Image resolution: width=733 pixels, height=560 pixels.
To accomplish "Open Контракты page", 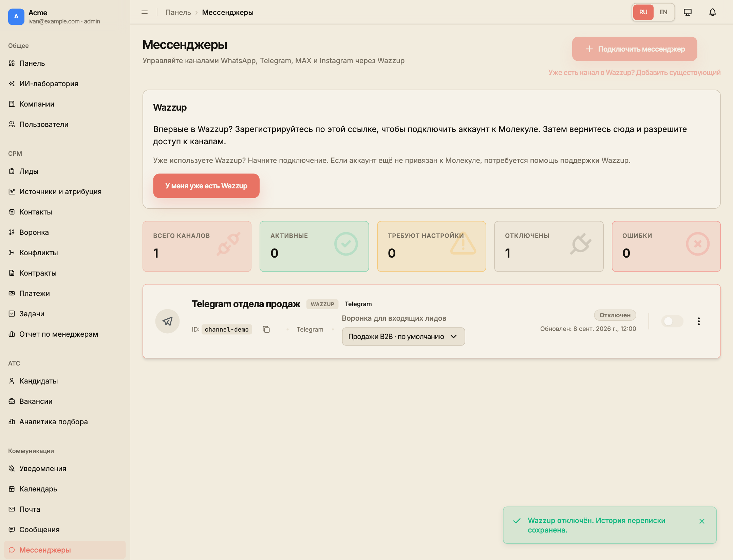I will pyautogui.click(x=65, y=273).
